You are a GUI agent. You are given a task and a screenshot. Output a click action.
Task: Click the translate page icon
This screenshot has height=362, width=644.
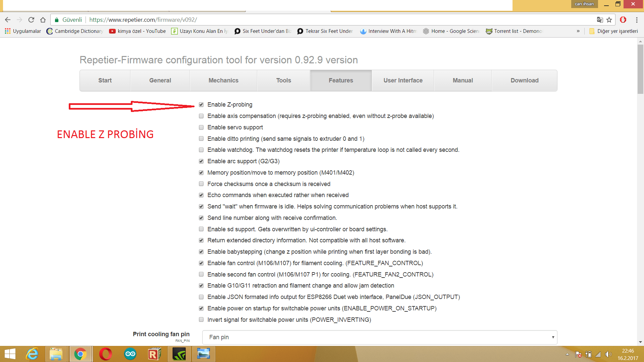[x=600, y=20]
